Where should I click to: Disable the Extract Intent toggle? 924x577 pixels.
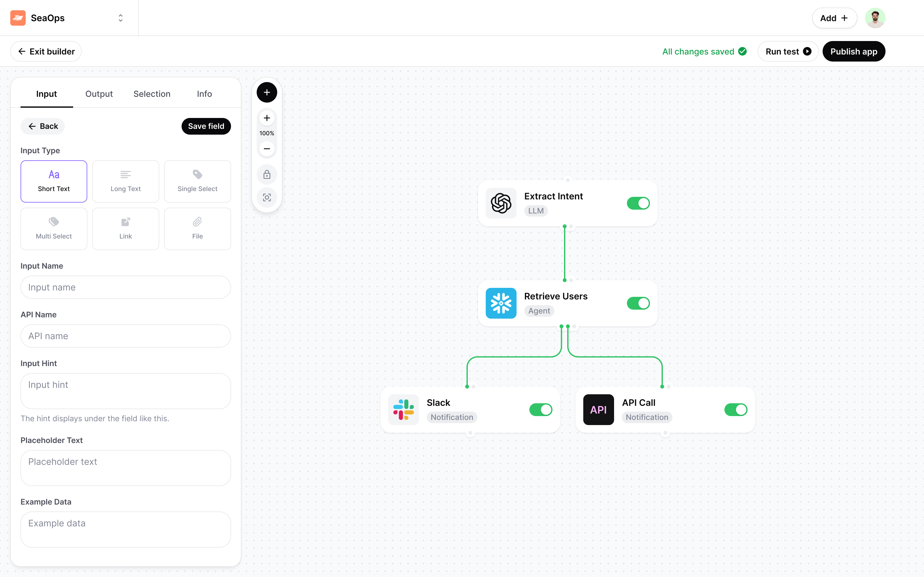(x=638, y=203)
